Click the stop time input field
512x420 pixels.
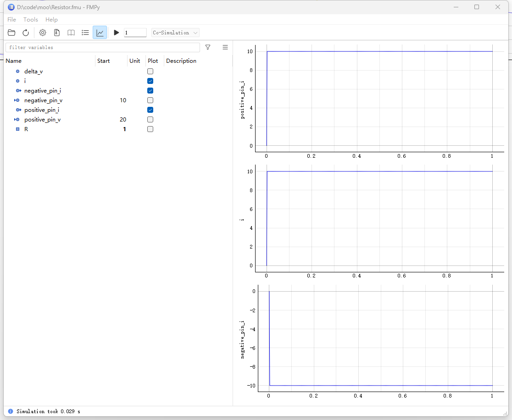(x=135, y=33)
